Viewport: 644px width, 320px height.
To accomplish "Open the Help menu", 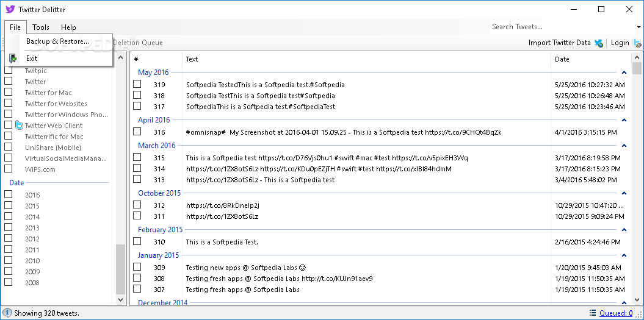I will 68,27.
